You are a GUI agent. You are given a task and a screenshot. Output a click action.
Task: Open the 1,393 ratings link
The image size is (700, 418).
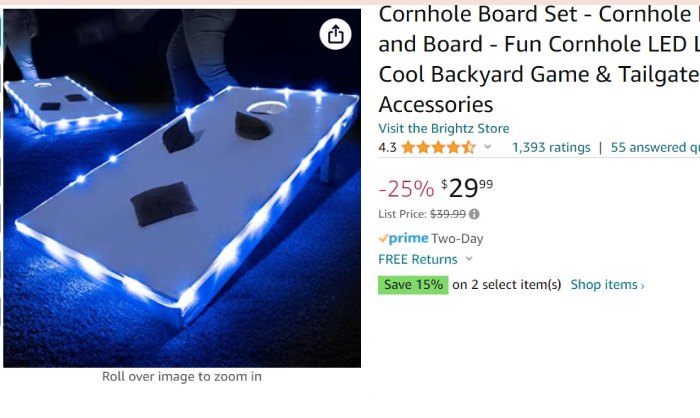click(551, 147)
